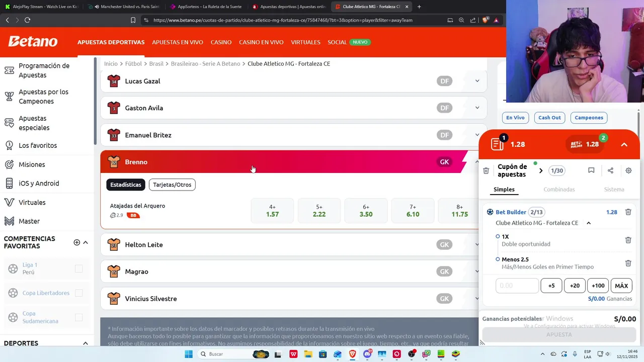Click the stake amount input field
This screenshot has height=362, width=644.
tap(517, 286)
